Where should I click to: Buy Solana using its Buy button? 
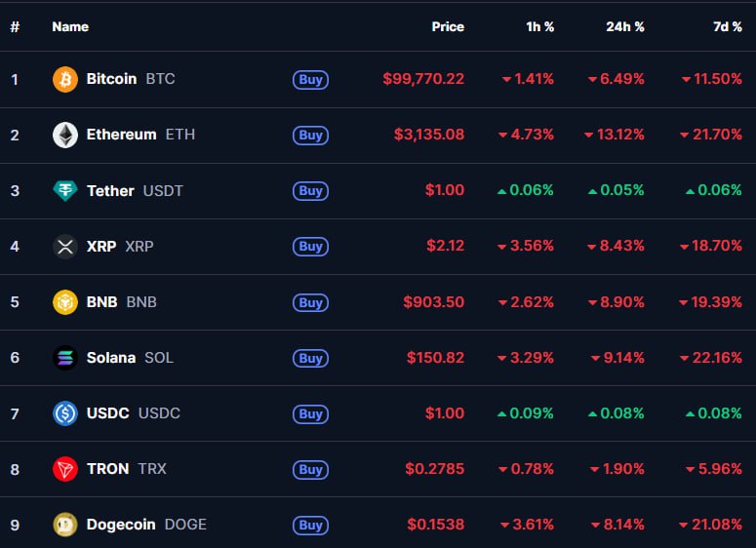coord(310,358)
